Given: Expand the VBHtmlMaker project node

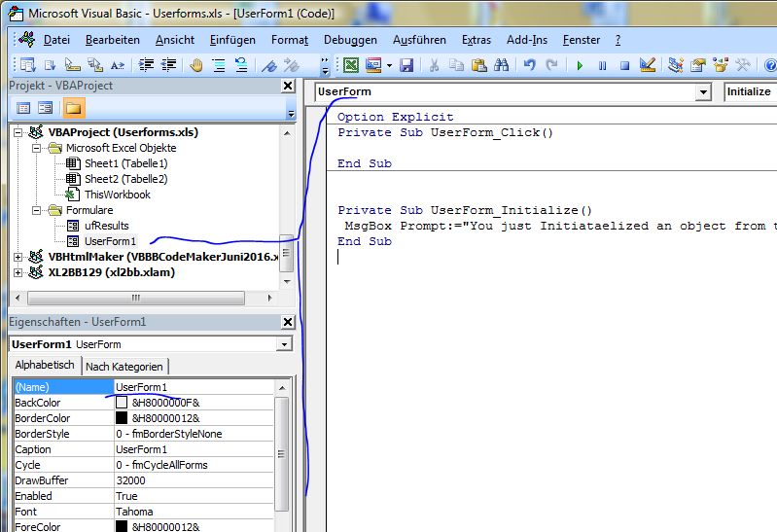Looking at the screenshot, I should (18, 257).
